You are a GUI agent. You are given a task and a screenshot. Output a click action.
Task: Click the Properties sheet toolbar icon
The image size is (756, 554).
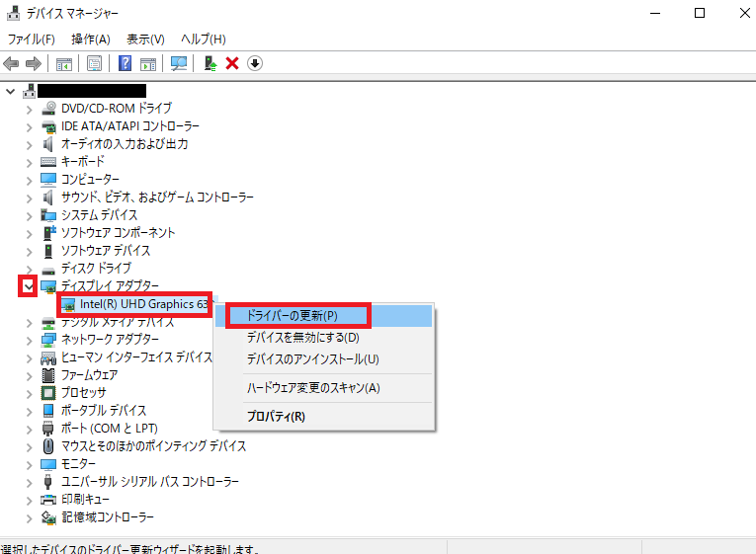[94, 63]
